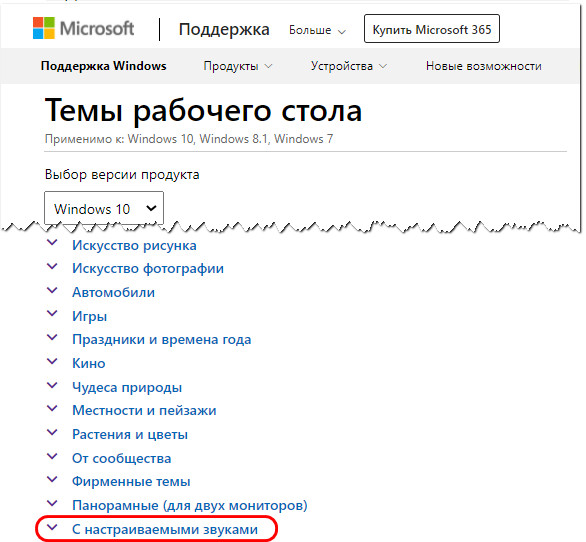Expand the Панорамные chevron
This screenshot has width=586, height=542.
[52, 503]
